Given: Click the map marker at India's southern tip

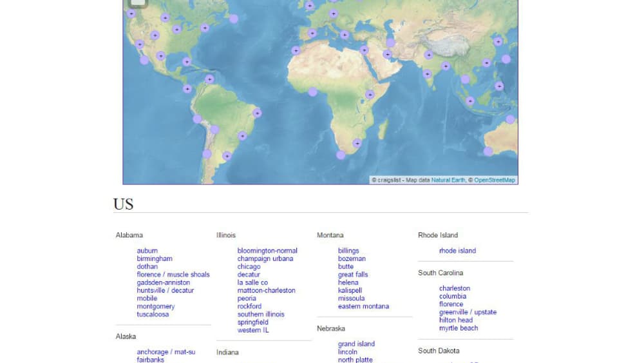Looking at the screenshot, I should [427, 74].
